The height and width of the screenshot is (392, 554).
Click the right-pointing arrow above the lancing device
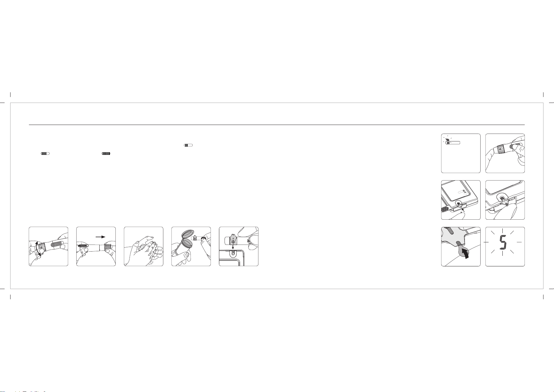pyautogui.click(x=101, y=236)
